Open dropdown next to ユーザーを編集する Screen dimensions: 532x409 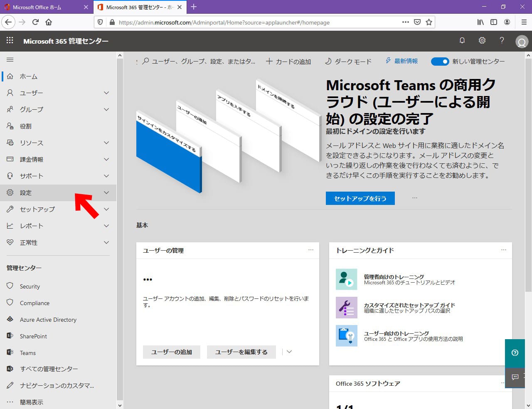point(289,352)
